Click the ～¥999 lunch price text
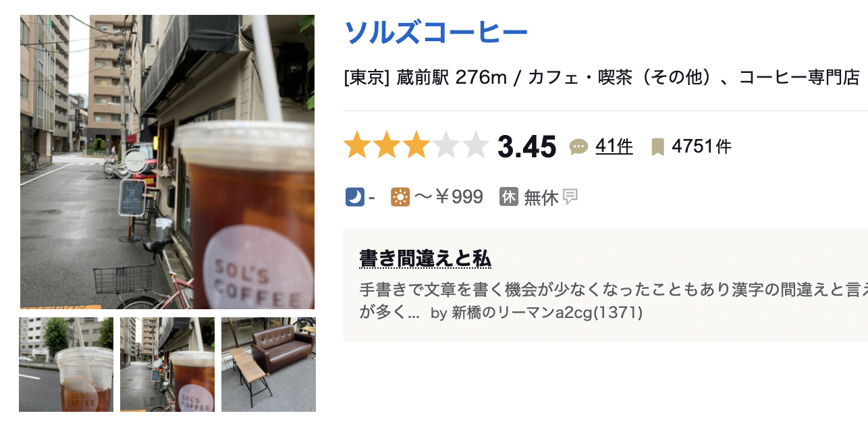 tap(448, 197)
